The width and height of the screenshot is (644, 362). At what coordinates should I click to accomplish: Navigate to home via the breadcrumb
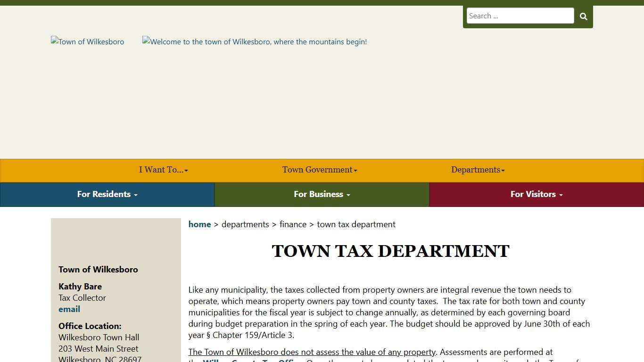click(x=199, y=224)
